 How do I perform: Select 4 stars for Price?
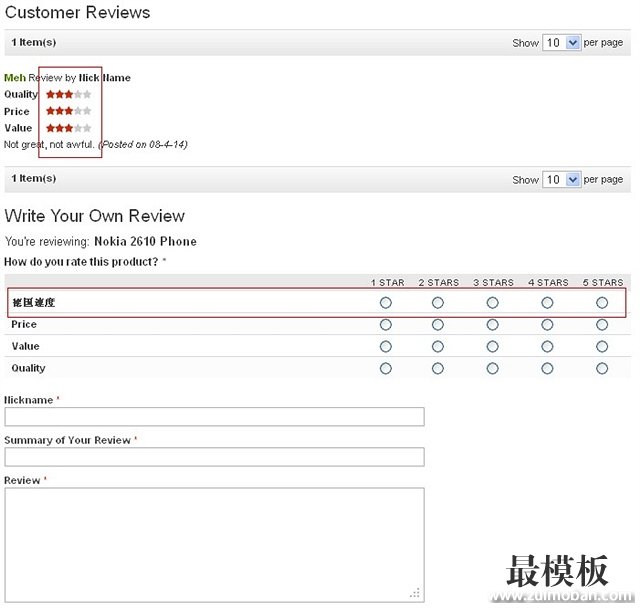coord(547,325)
